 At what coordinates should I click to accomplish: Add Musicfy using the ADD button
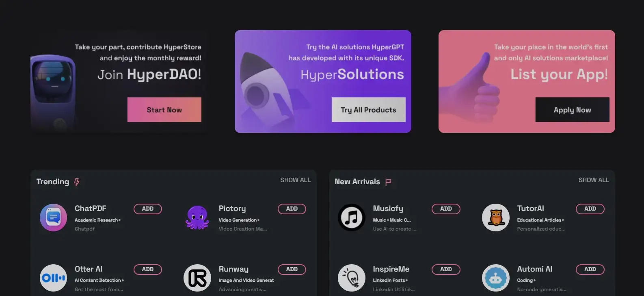click(x=446, y=209)
